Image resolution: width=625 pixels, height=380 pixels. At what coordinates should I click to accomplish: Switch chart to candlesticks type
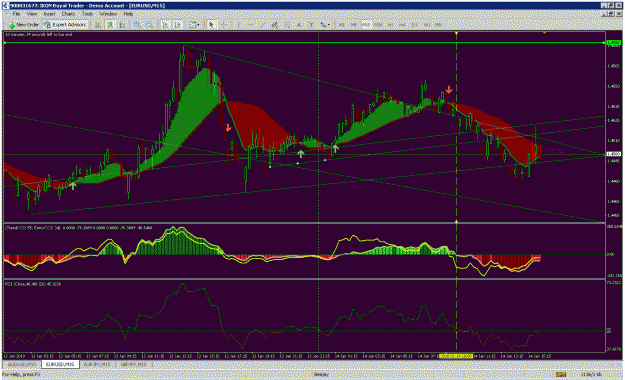(110, 25)
